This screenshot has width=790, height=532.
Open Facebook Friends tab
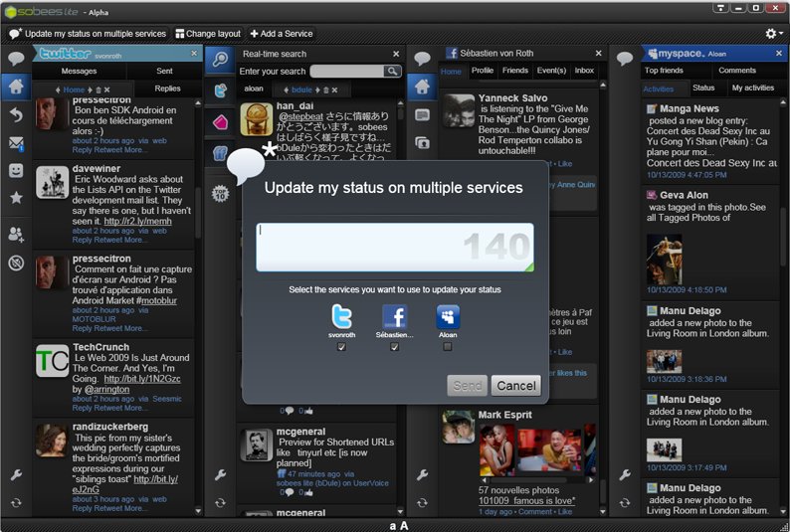(515, 71)
